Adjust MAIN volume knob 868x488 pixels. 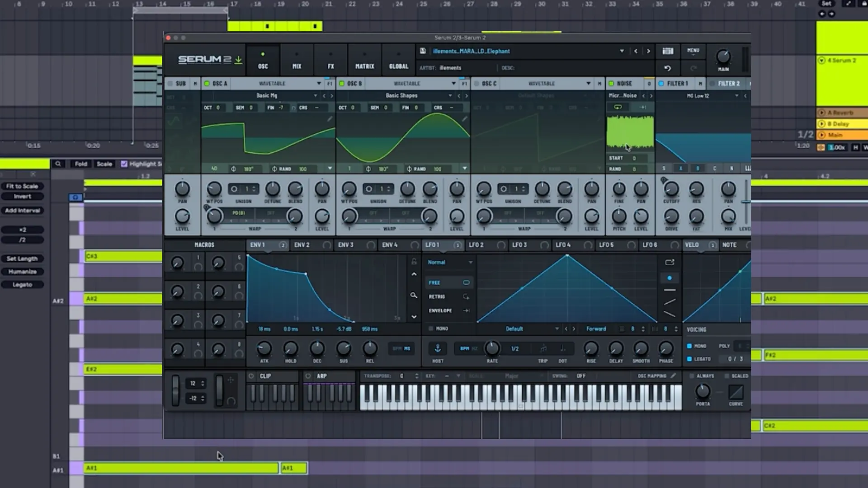(723, 57)
